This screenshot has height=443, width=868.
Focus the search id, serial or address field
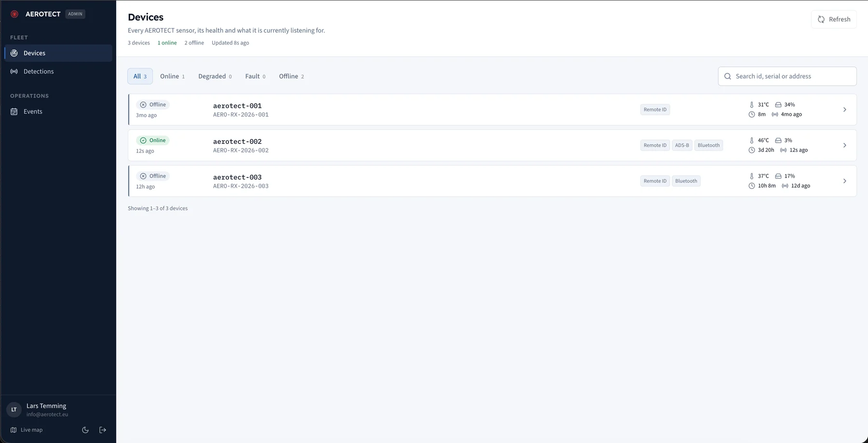[x=787, y=76]
